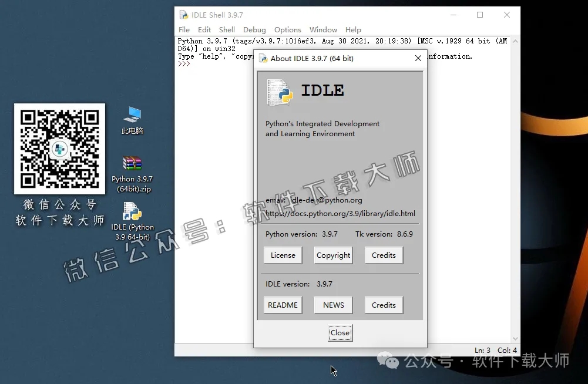Open the Shell menu
This screenshot has height=384, width=588.
click(227, 30)
